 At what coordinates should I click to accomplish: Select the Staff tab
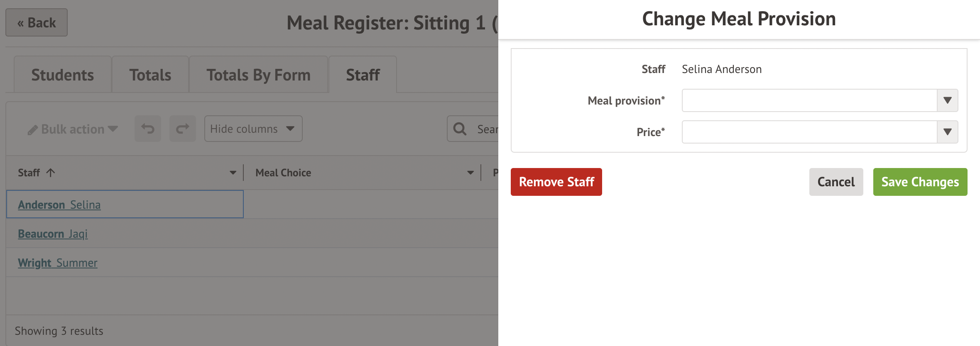click(x=363, y=75)
